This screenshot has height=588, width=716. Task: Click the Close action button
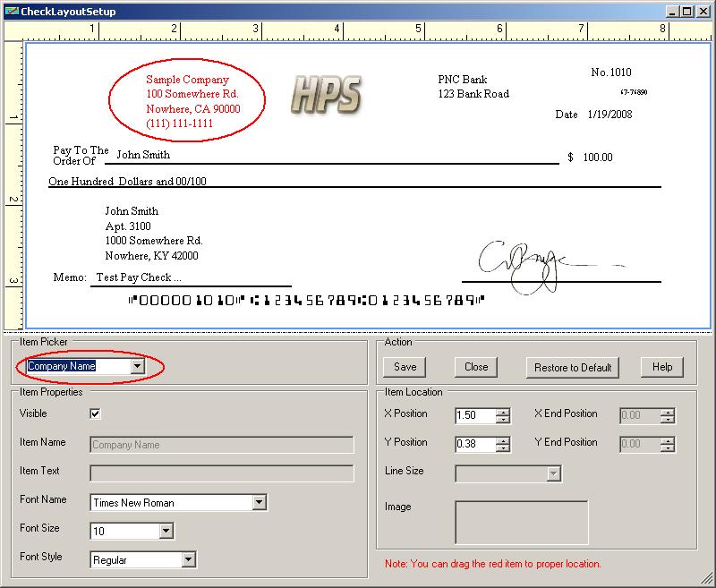click(x=476, y=367)
